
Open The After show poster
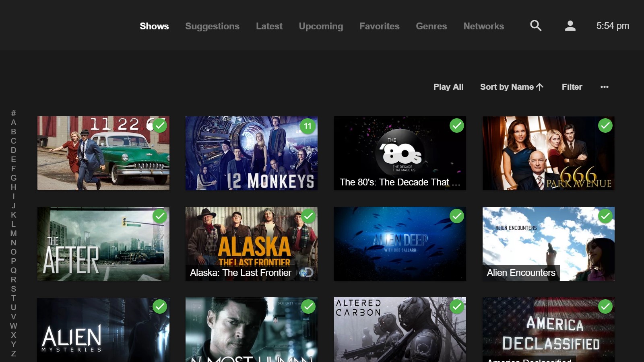(x=103, y=244)
